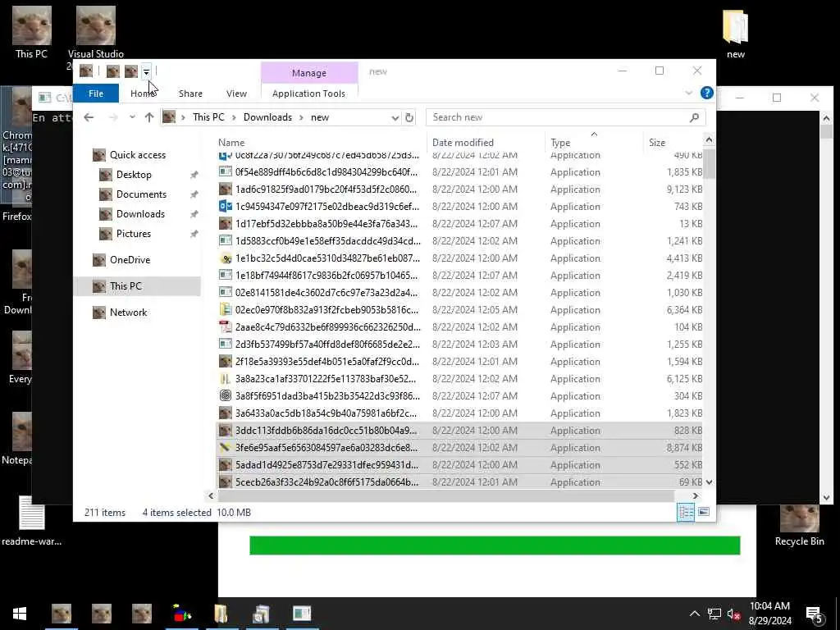Click icon of file 3a8f5f6951dad3ba415b...
The image size is (840, 630).
coord(226,396)
